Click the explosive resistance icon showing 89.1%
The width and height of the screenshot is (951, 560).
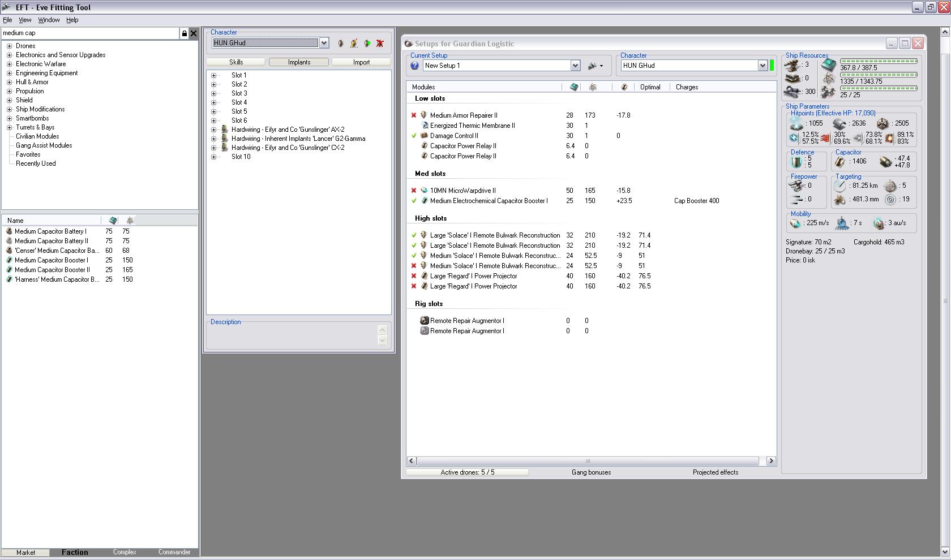tap(889, 138)
